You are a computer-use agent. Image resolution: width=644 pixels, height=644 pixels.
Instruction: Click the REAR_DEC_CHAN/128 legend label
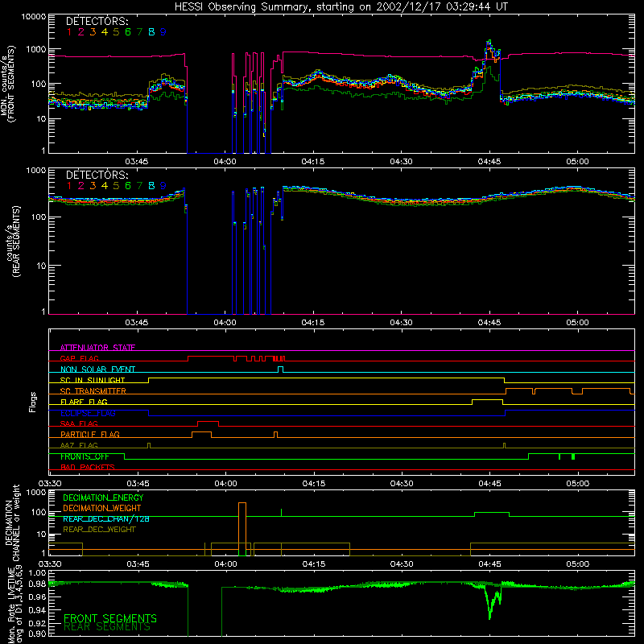coord(106,518)
